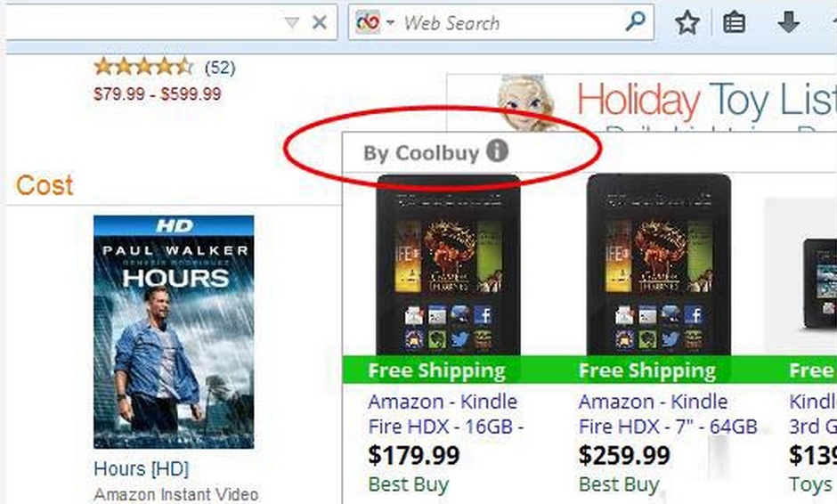Clear address bar with X icon
The width and height of the screenshot is (837, 504).
tap(319, 22)
